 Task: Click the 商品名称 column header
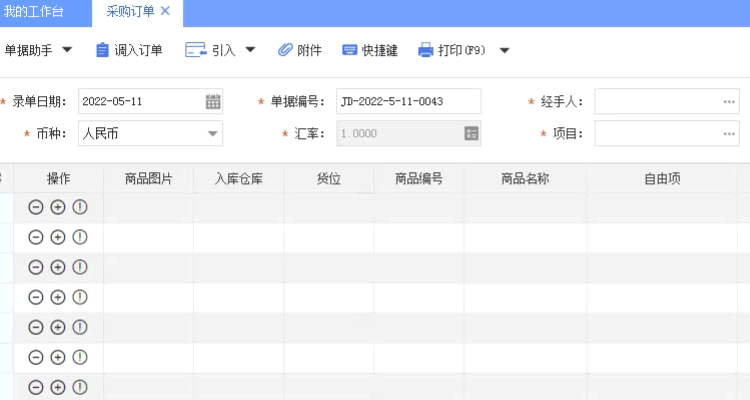click(x=525, y=178)
